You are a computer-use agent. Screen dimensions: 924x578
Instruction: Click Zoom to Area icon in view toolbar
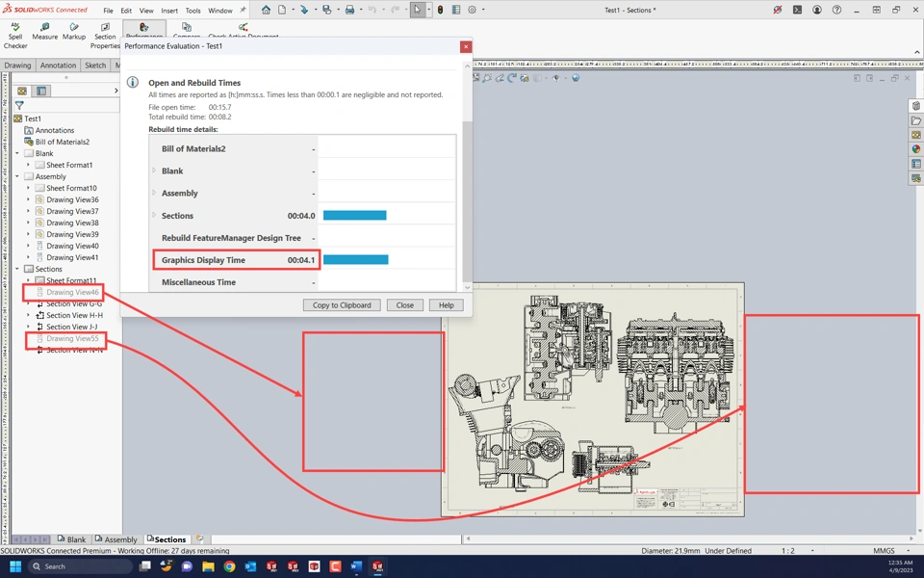click(x=487, y=78)
